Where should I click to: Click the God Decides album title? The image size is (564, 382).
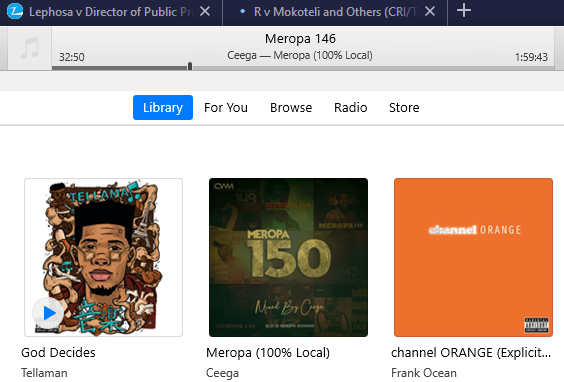[x=58, y=353]
